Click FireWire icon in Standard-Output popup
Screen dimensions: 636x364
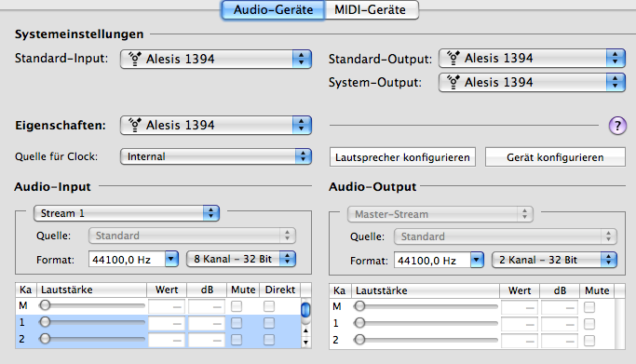[x=453, y=58]
